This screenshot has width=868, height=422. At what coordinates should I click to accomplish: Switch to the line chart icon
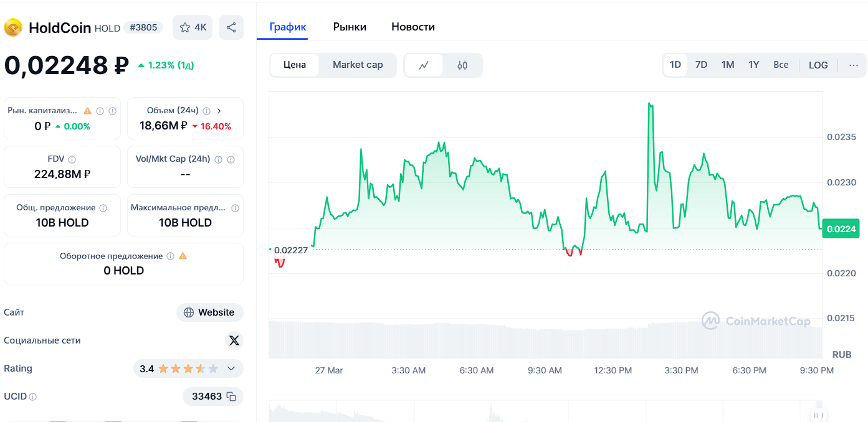coord(424,65)
